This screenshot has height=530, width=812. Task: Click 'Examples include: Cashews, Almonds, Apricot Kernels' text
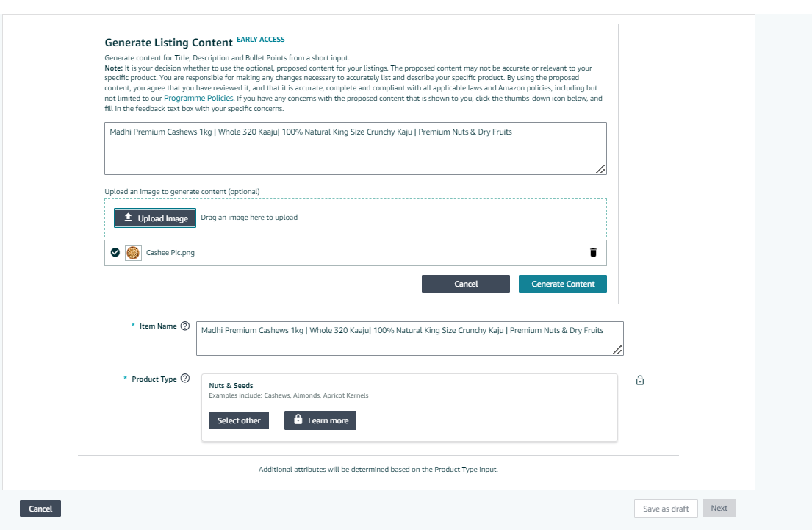289,395
